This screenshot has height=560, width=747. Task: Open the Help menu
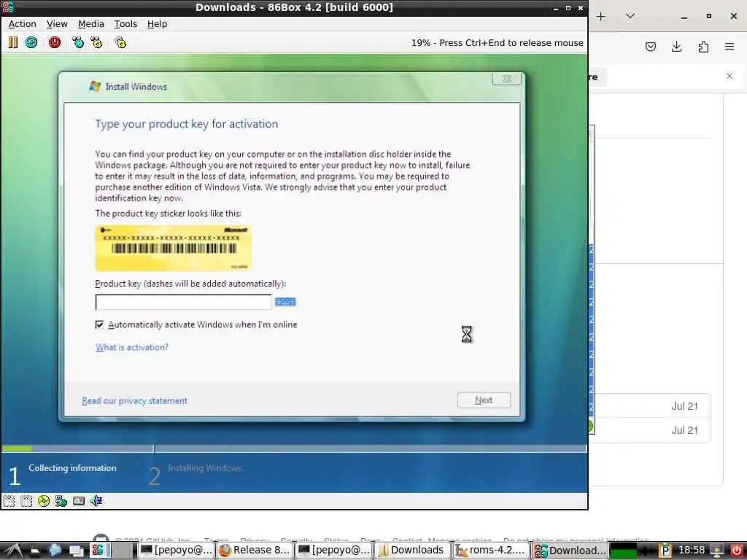coord(157,24)
